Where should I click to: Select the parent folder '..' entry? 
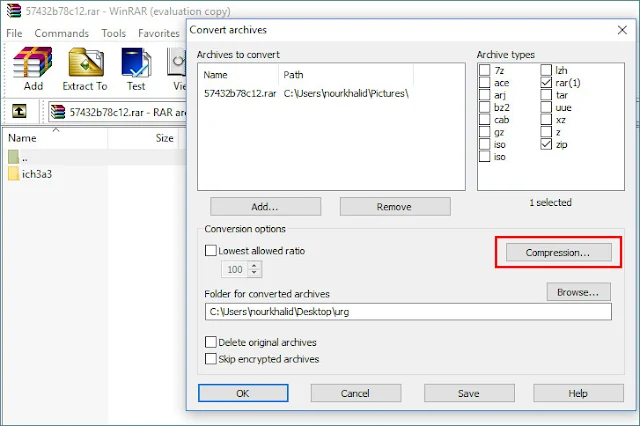point(95,157)
